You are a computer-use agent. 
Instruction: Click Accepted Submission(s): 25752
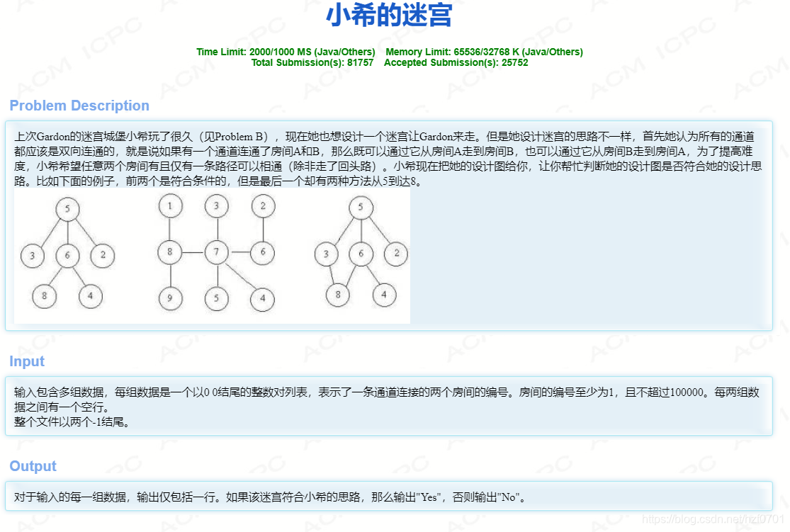tap(456, 62)
